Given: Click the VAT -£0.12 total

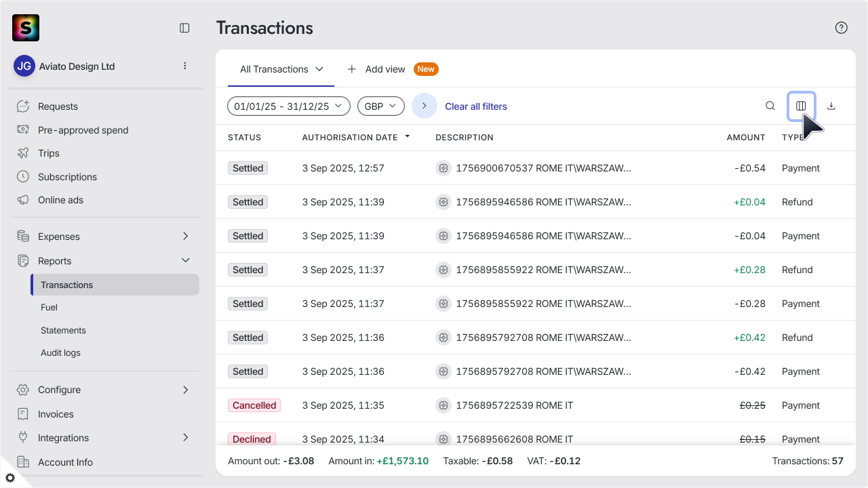Looking at the screenshot, I should 554,461.
